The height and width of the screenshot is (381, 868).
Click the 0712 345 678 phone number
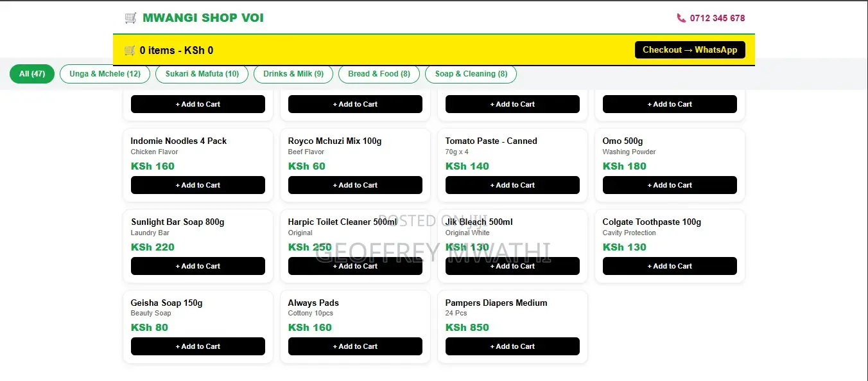point(718,18)
